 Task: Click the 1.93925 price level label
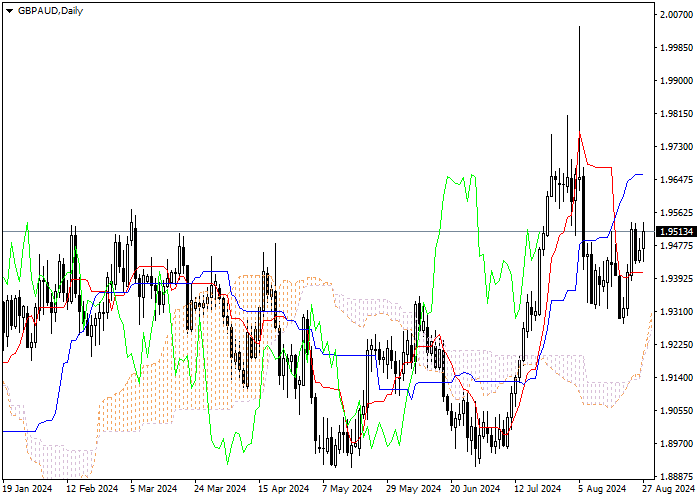tap(677, 279)
